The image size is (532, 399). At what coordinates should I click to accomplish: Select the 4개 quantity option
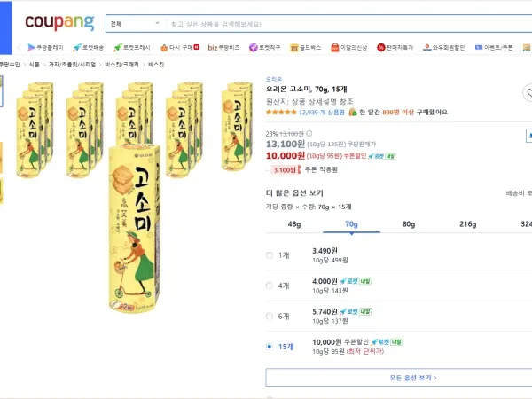tap(270, 286)
